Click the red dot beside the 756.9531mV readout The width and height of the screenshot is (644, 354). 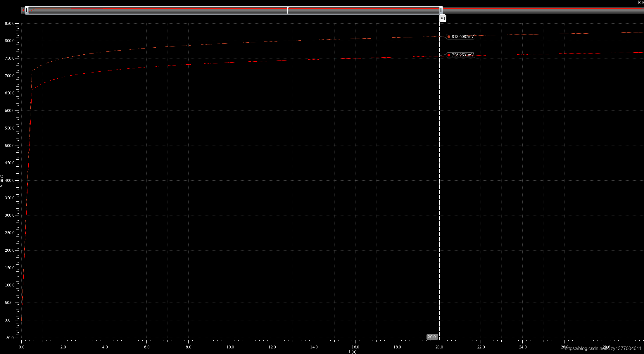[x=449, y=55]
